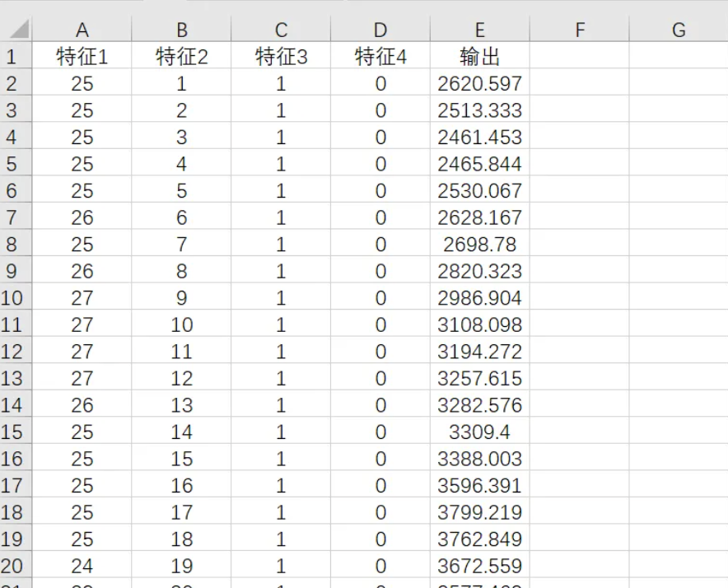Click the cell labeled 特征4

tap(380, 56)
